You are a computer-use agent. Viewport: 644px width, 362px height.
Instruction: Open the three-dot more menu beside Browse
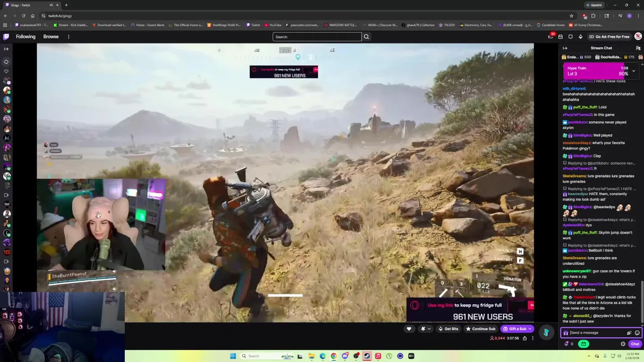coord(68,37)
